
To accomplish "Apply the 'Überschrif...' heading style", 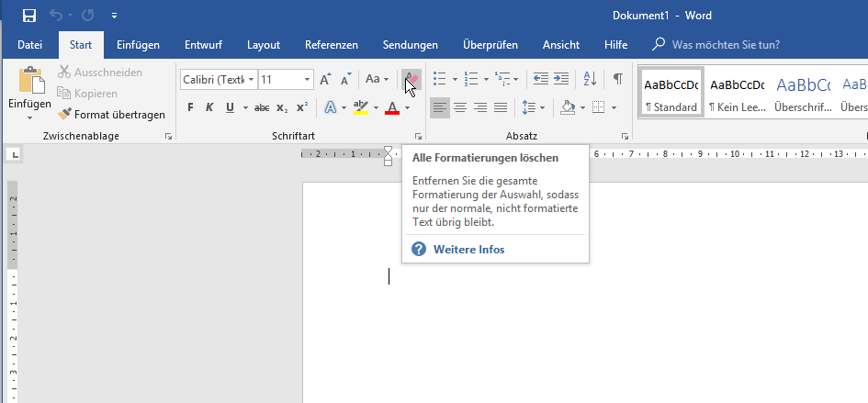I will (803, 92).
